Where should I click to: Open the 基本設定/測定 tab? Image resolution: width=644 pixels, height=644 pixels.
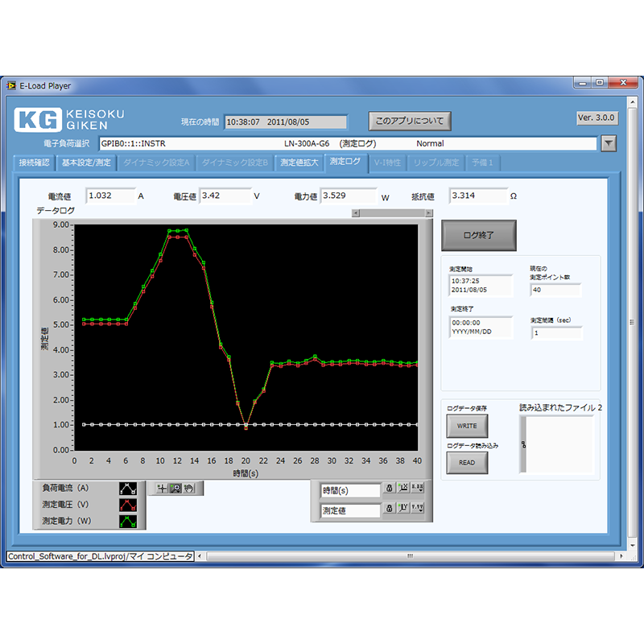click(x=87, y=163)
